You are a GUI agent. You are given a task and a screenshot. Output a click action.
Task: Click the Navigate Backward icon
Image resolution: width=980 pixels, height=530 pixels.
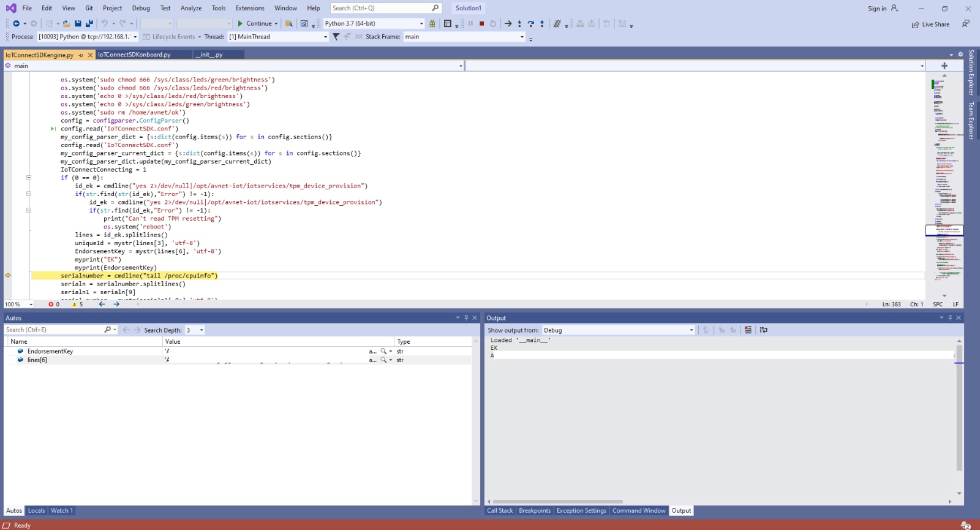16,23
